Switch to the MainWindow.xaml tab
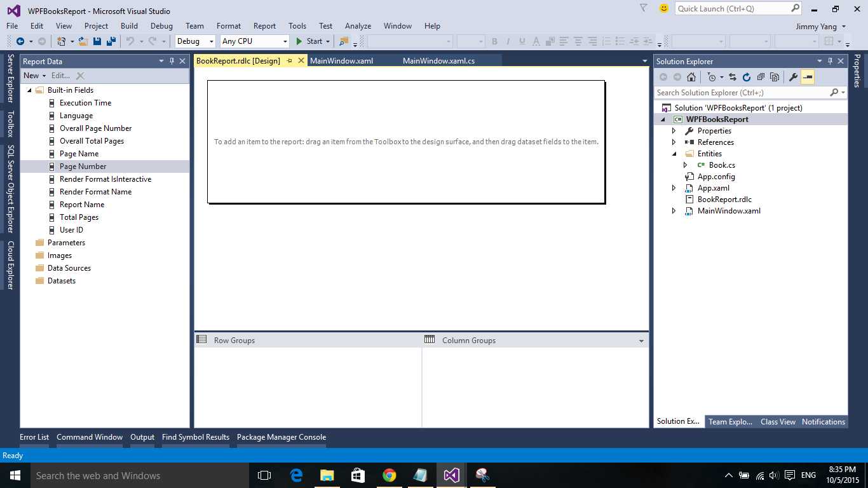Viewport: 868px width, 488px height. [341, 61]
